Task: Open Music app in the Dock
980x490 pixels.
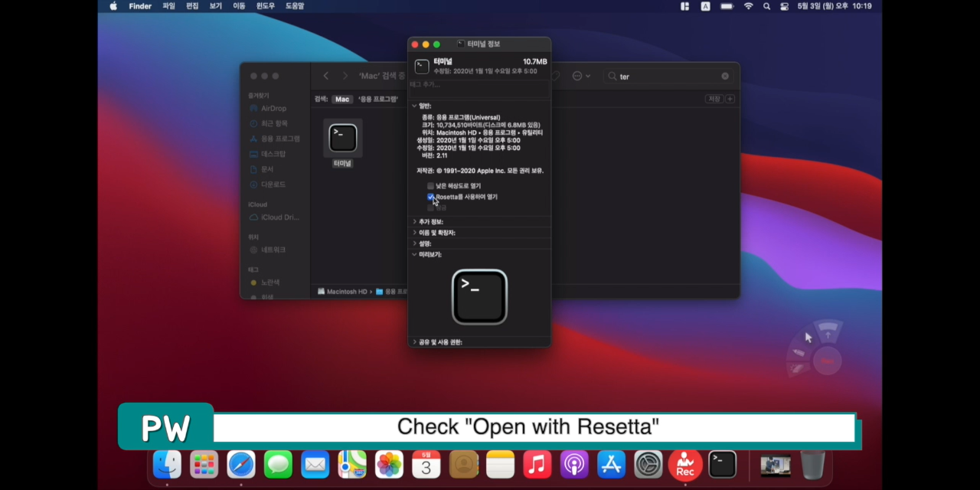Action: [x=537, y=464]
